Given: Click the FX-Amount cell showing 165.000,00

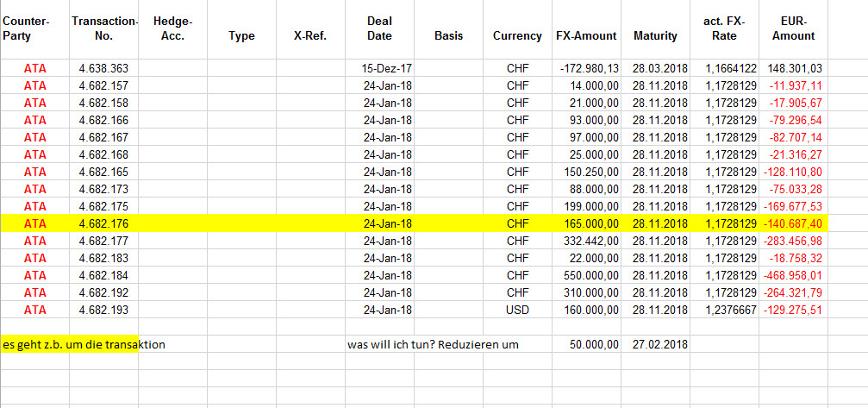Looking at the screenshot, I should 586,223.
